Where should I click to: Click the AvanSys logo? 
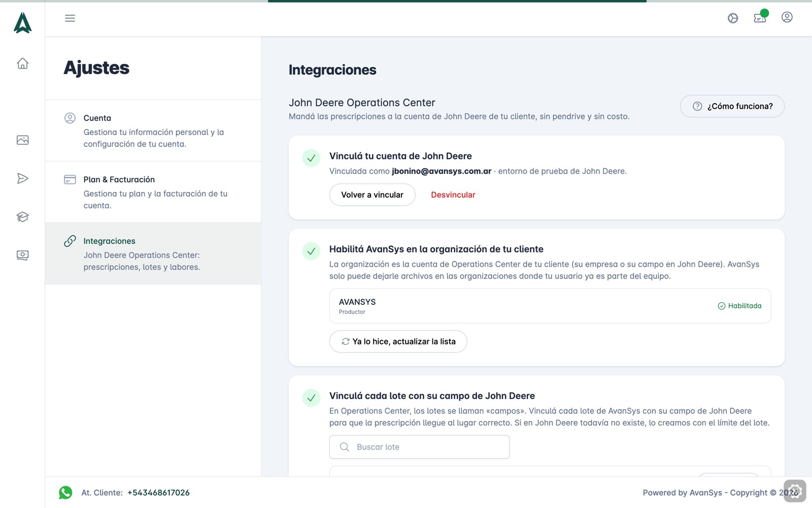(22, 23)
